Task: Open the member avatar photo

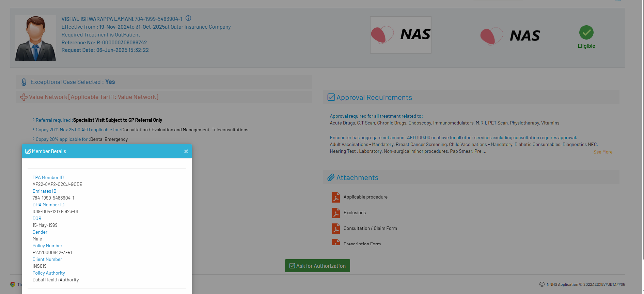Action: click(35, 38)
